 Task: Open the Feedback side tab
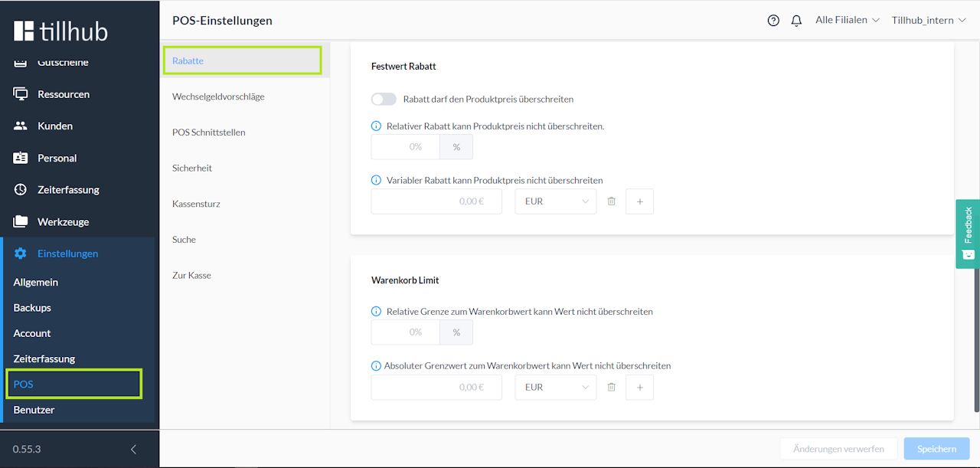pyautogui.click(x=968, y=234)
